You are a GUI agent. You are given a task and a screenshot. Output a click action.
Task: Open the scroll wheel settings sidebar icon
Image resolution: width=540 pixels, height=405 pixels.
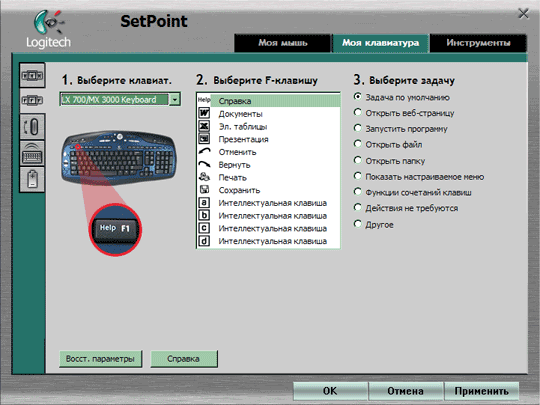pyautogui.click(x=32, y=126)
